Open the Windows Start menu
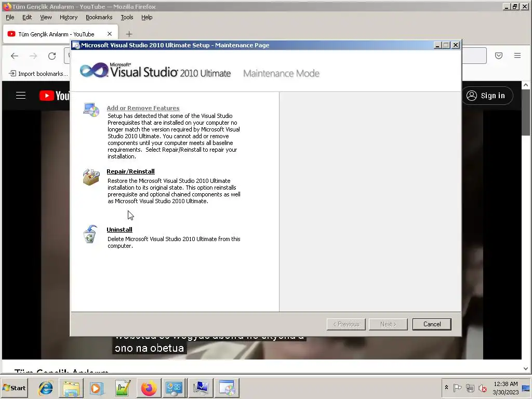Image resolution: width=532 pixels, height=399 pixels. click(x=14, y=388)
